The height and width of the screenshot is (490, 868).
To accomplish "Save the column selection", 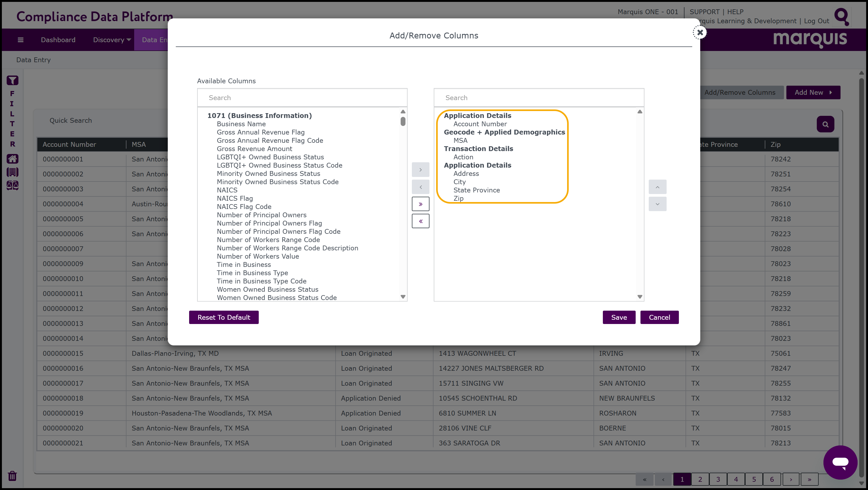I will pyautogui.click(x=619, y=317).
